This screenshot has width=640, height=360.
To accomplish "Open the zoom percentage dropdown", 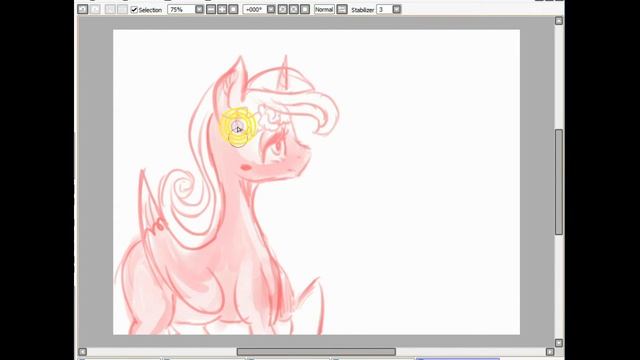I will click(x=199, y=9).
